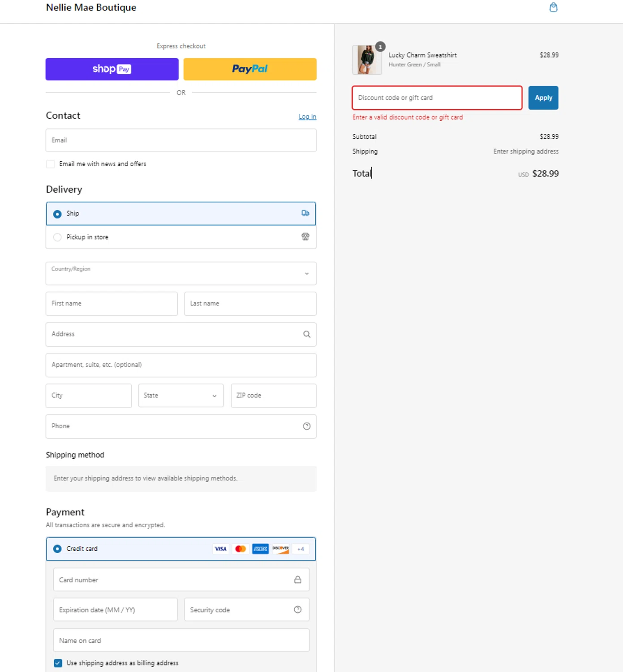Show the +4 additional card types
The image size is (623, 672).
click(301, 549)
